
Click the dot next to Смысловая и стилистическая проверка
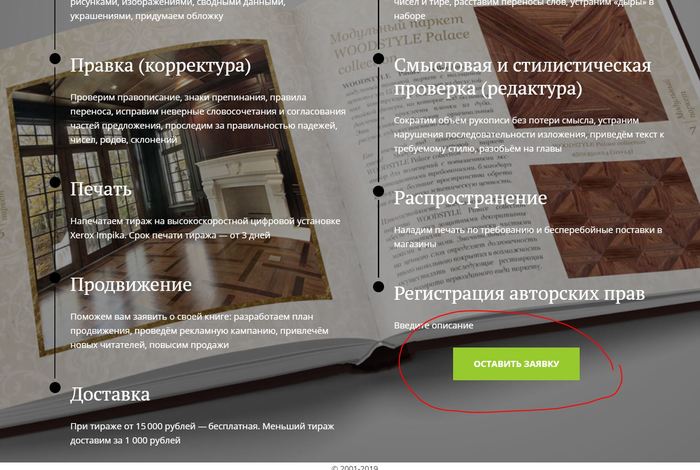pyautogui.click(x=378, y=58)
